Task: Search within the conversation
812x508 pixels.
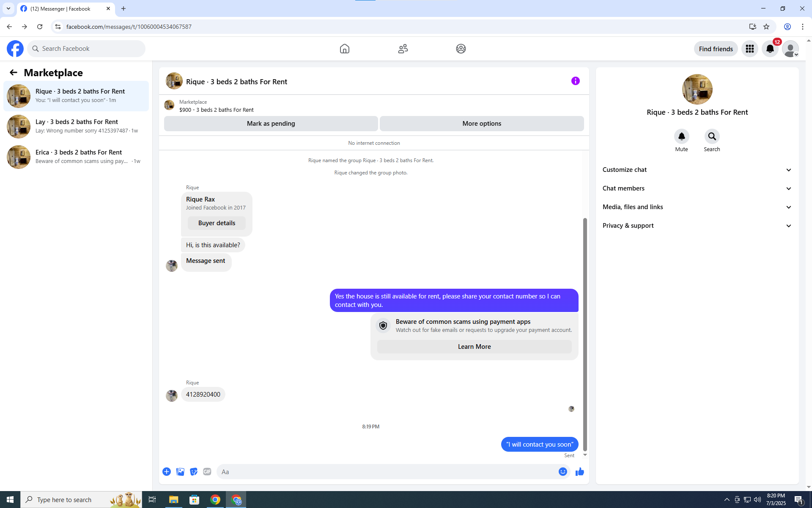Action: pyautogui.click(x=712, y=136)
